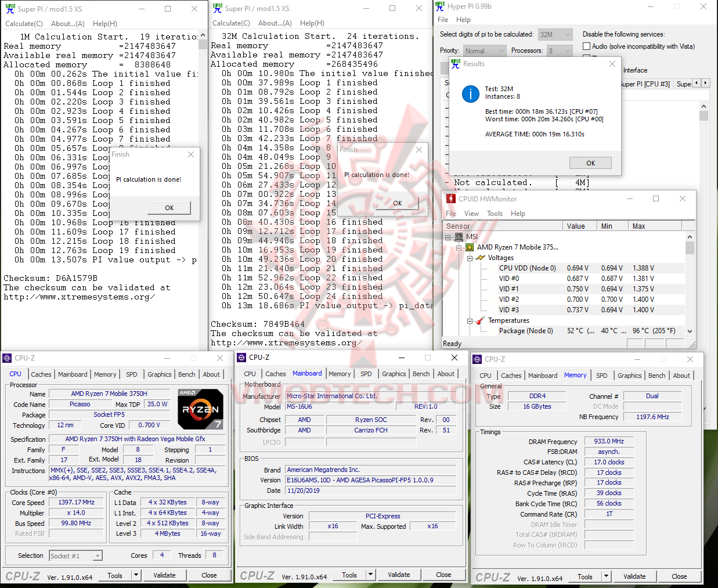Open the Priority dropdown set to Normal

tap(484, 51)
